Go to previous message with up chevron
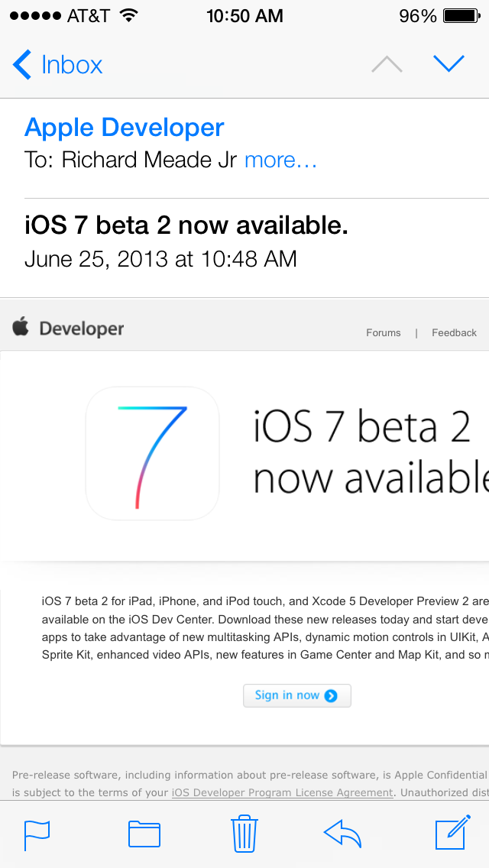This screenshot has height=868, width=489. (387, 64)
